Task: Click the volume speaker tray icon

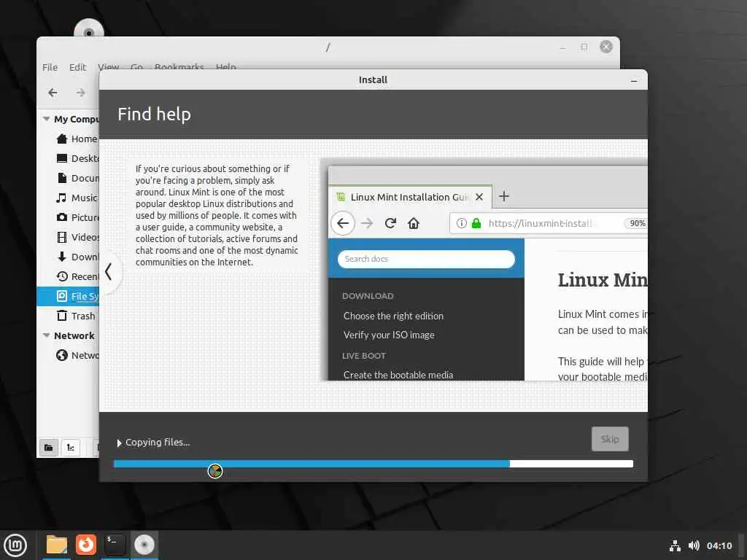Action: (694, 545)
